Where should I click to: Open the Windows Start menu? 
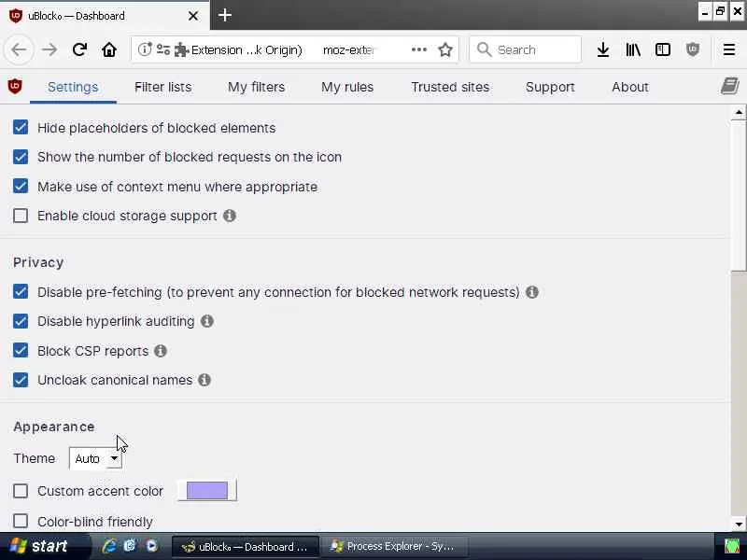45,546
